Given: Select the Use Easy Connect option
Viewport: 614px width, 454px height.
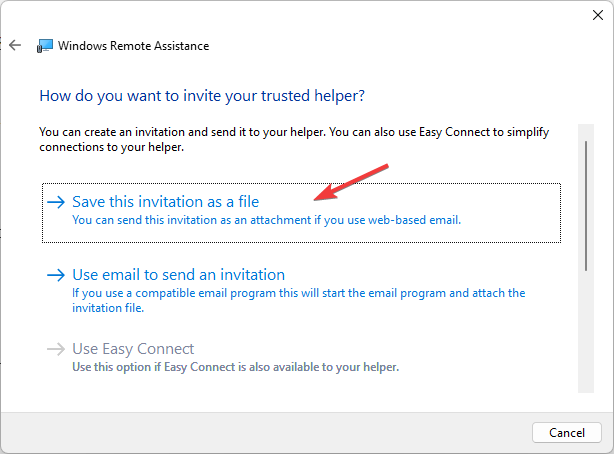Looking at the screenshot, I should pyautogui.click(x=133, y=349).
